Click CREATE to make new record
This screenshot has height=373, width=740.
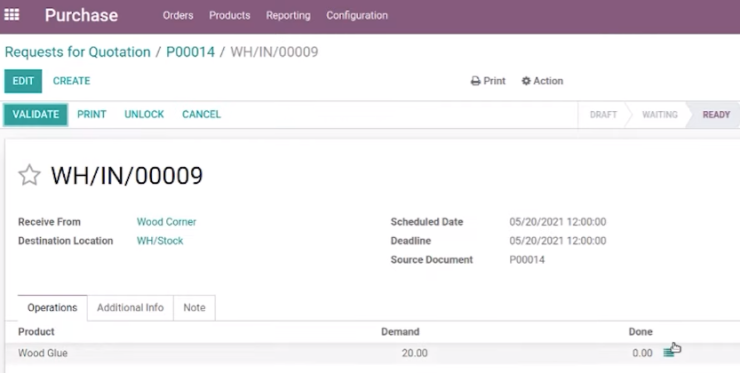tap(71, 81)
